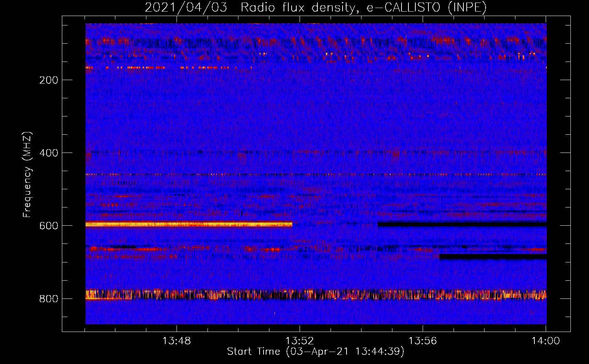Screen dimensions: 589x364
Task: Click the noisy orange band near 800 MHz
Action: (316, 294)
